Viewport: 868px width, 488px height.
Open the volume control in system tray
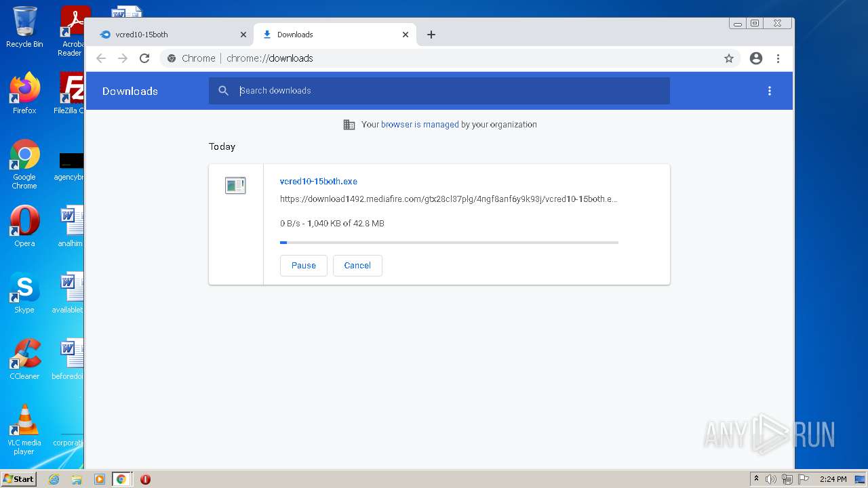[x=771, y=479]
